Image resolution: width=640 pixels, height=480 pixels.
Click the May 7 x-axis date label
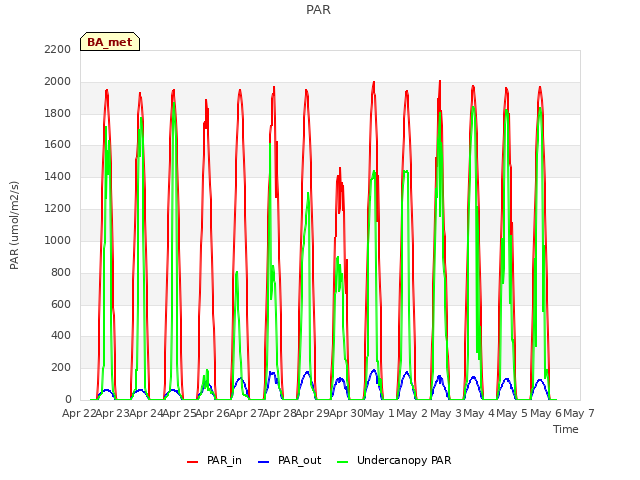coord(579,413)
